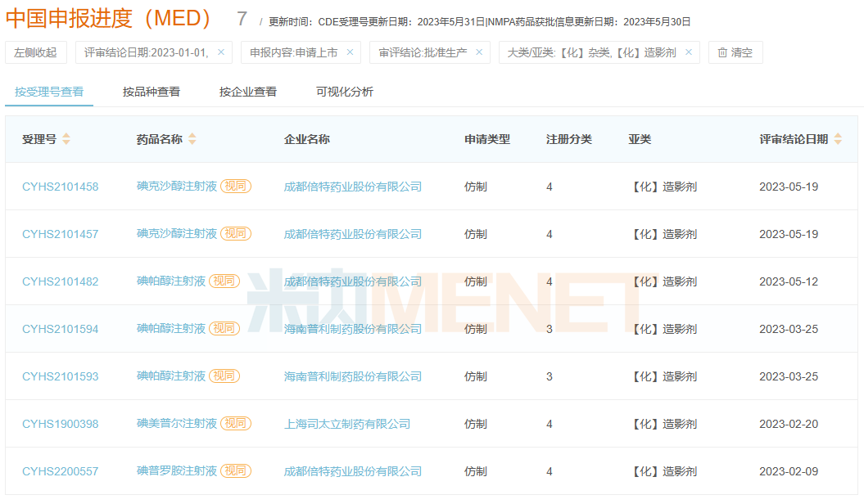Screen dimensions: 864x504
Task: Click 【化】造影剂 in row CYHS1900398
Action: [x=663, y=424]
